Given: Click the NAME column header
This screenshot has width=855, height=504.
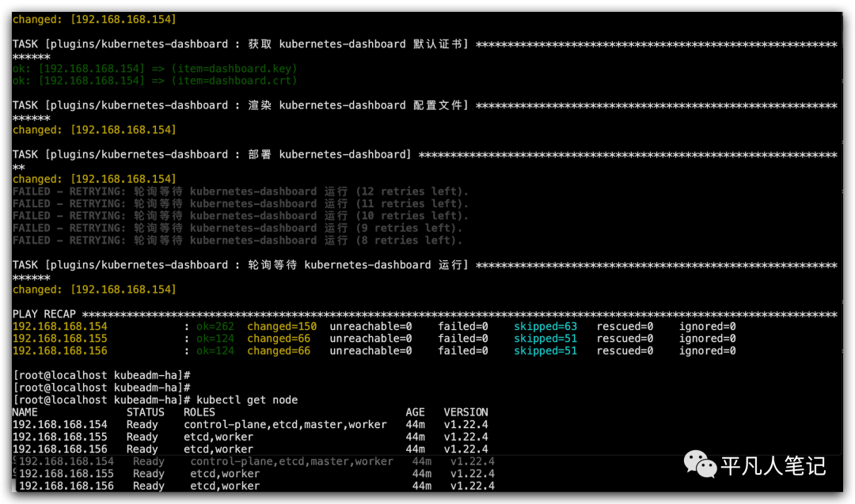Looking at the screenshot, I should (x=25, y=412).
